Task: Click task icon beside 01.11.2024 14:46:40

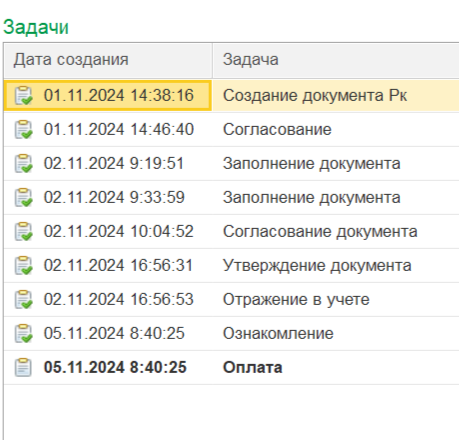Action: [x=23, y=130]
